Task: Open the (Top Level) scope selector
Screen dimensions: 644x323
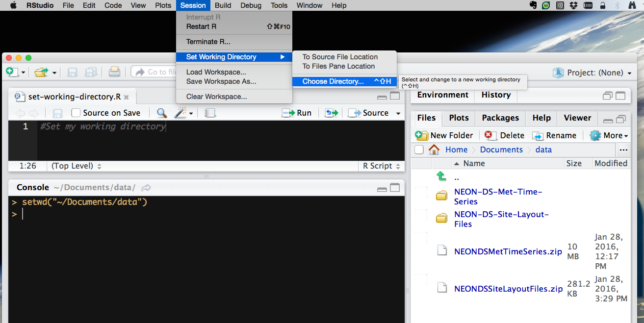Action: tap(76, 166)
